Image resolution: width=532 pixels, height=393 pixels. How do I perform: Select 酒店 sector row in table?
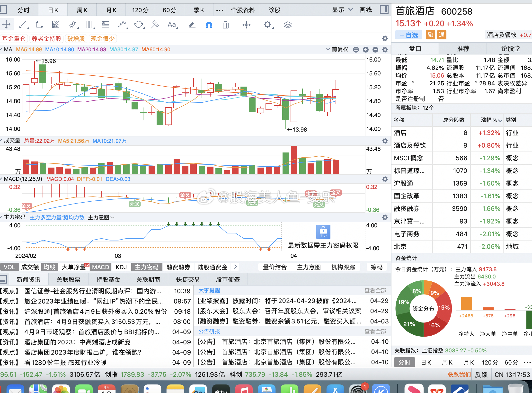[461, 133]
